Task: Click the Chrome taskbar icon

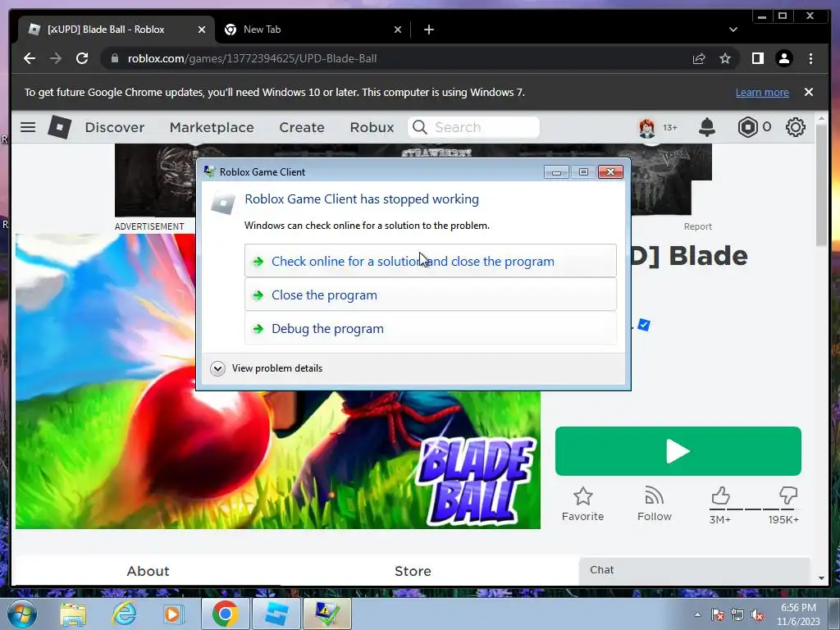Action: tap(225, 614)
